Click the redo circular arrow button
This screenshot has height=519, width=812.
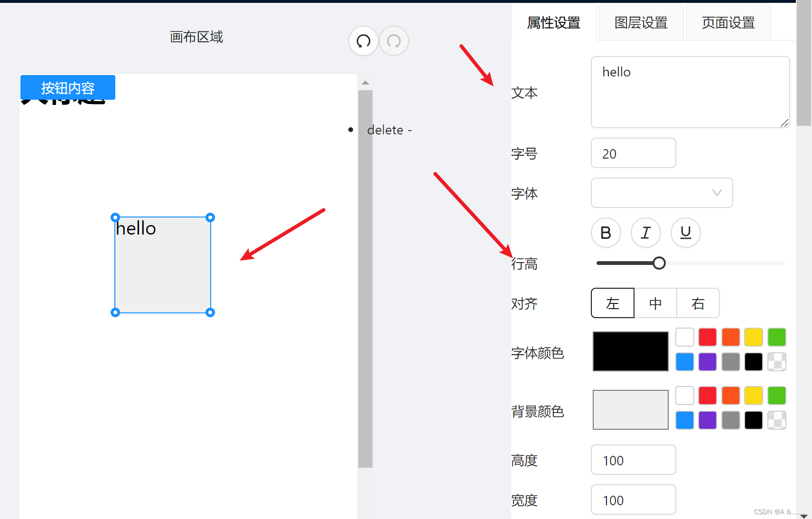coord(394,41)
